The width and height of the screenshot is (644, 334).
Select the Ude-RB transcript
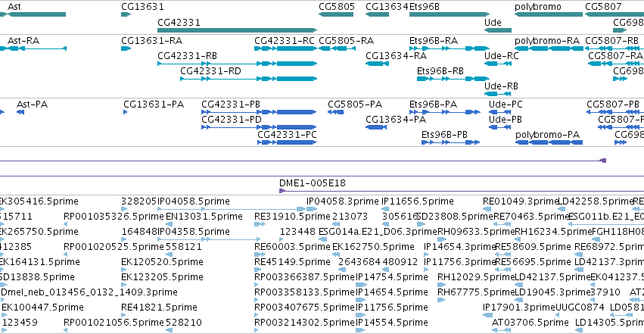[498, 94]
